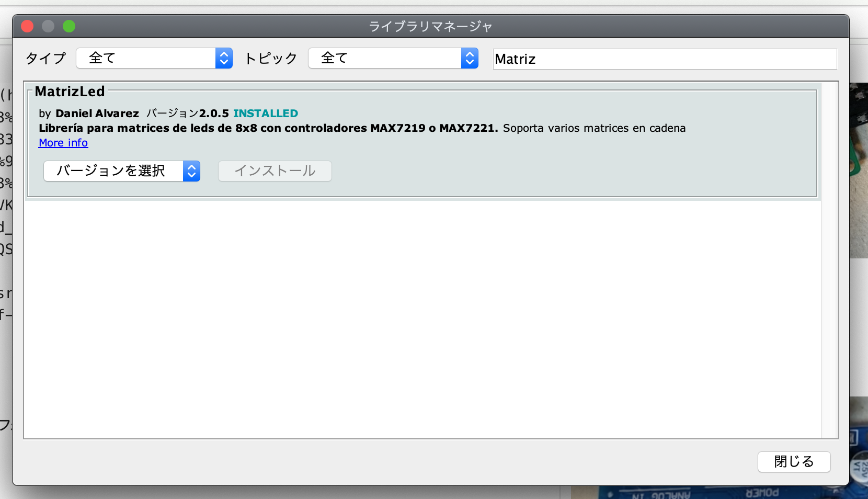The width and height of the screenshot is (868, 499).
Task: Click the タイプ label
Action: coord(46,58)
